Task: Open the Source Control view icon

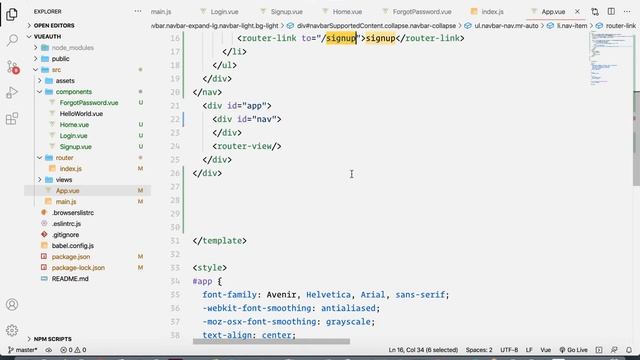Action: [12, 67]
